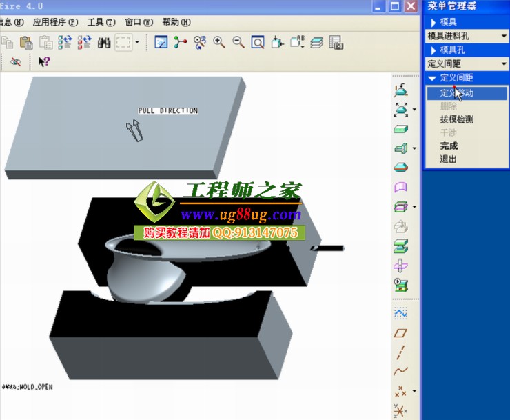Click the zoom out magnifier icon
The height and width of the screenshot is (420, 510).
pyautogui.click(x=238, y=42)
